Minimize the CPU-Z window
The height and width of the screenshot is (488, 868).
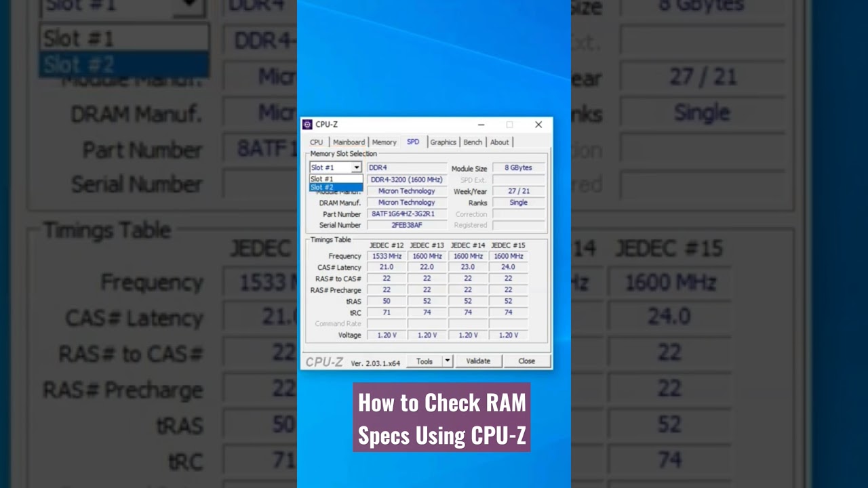click(x=481, y=125)
